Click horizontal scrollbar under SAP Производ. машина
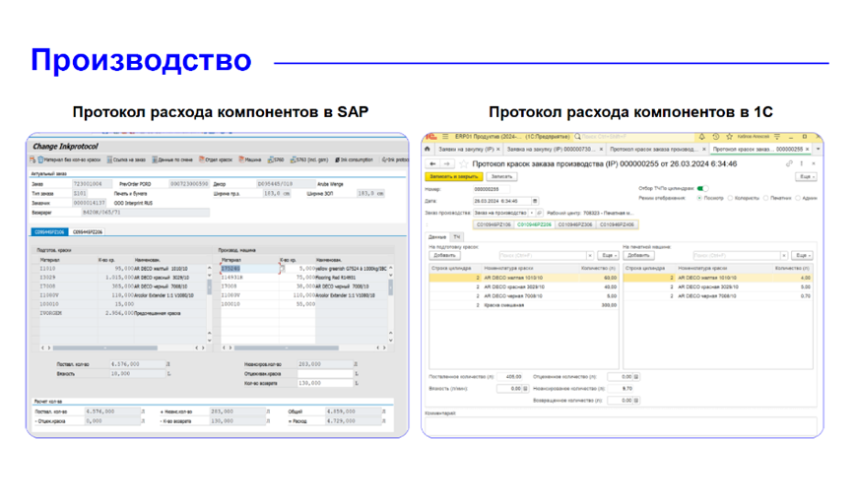Viewport: 855px width, 504px height. coord(286,347)
